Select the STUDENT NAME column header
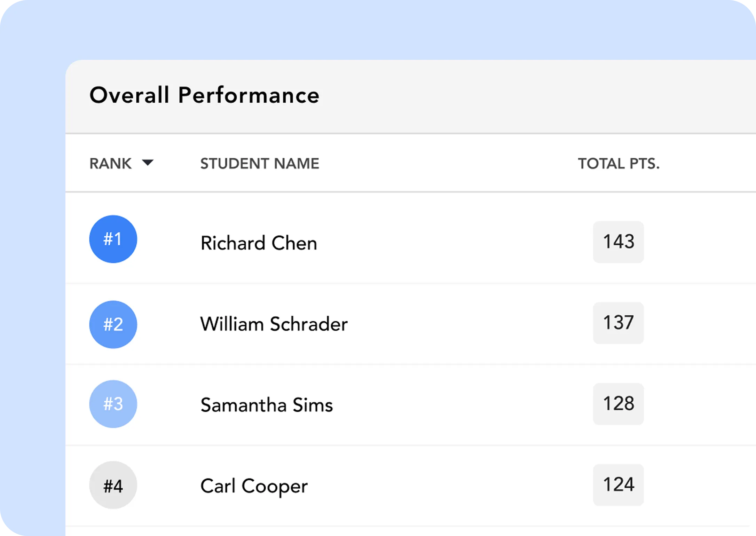Screen dimensions: 756x536 260,163
